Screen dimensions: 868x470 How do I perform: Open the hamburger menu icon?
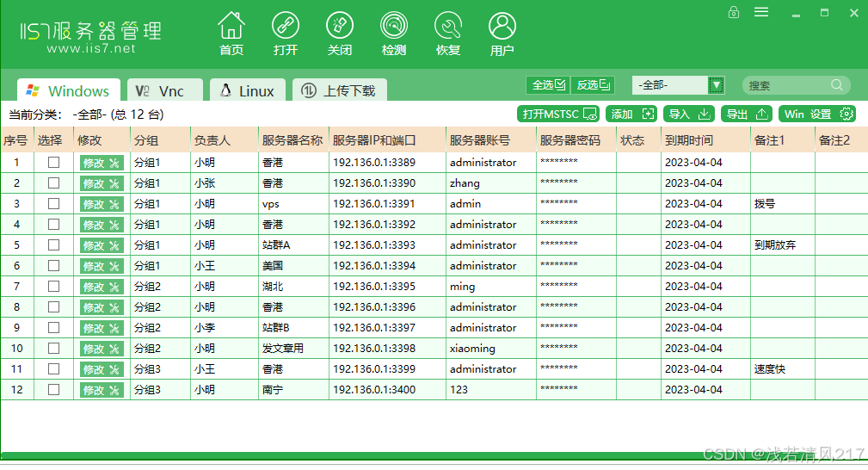click(x=761, y=12)
